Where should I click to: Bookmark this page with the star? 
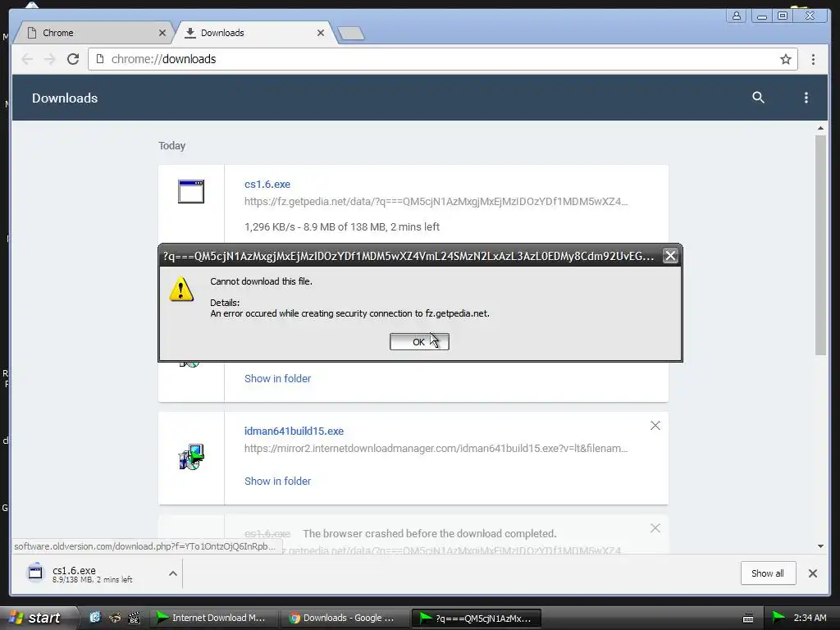pyautogui.click(x=785, y=59)
